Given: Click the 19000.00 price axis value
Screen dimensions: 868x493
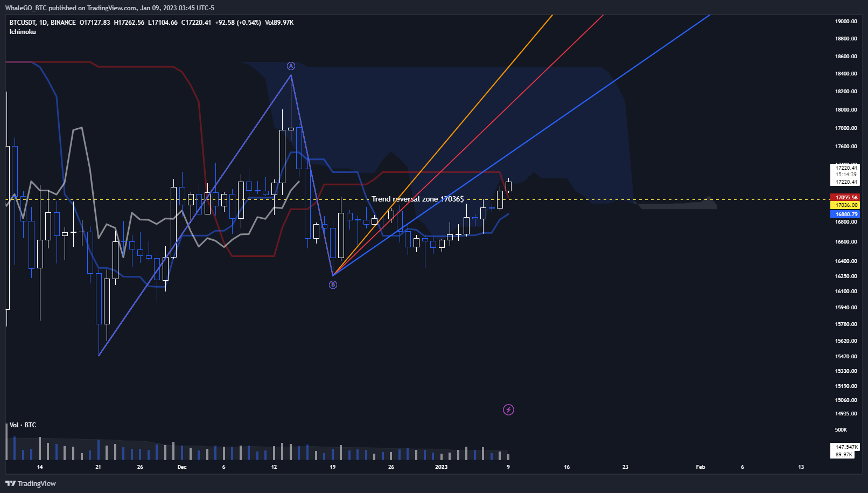Looking at the screenshot, I should click(846, 22).
